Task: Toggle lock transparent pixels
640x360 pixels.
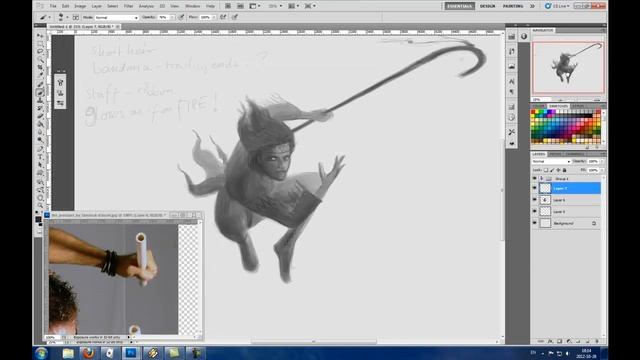Action: click(x=546, y=170)
